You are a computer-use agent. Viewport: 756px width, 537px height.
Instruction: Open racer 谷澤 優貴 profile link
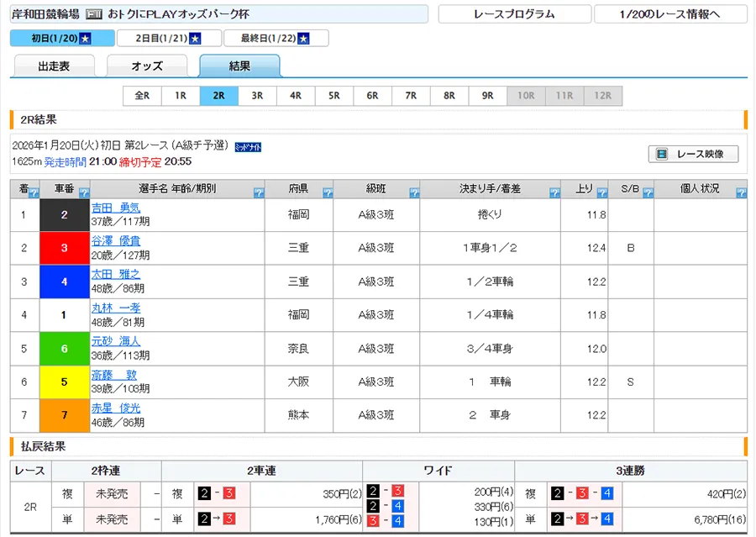coord(116,241)
